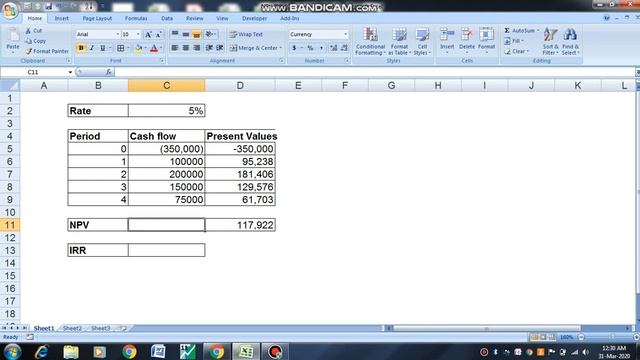Click the Office button
The height and width of the screenshot is (360, 640).
[x=10, y=10]
